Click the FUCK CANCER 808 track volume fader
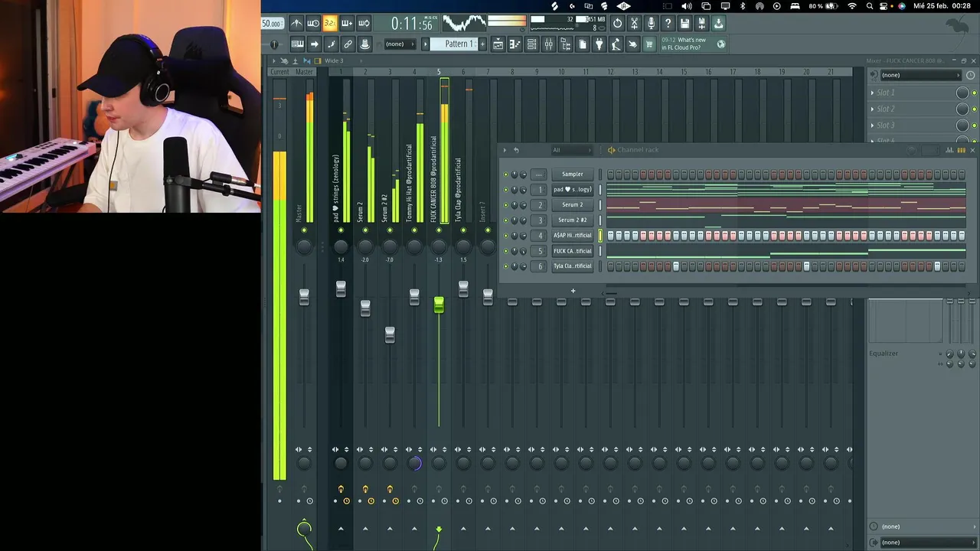This screenshot has width=980, height=551. (439, 305)
